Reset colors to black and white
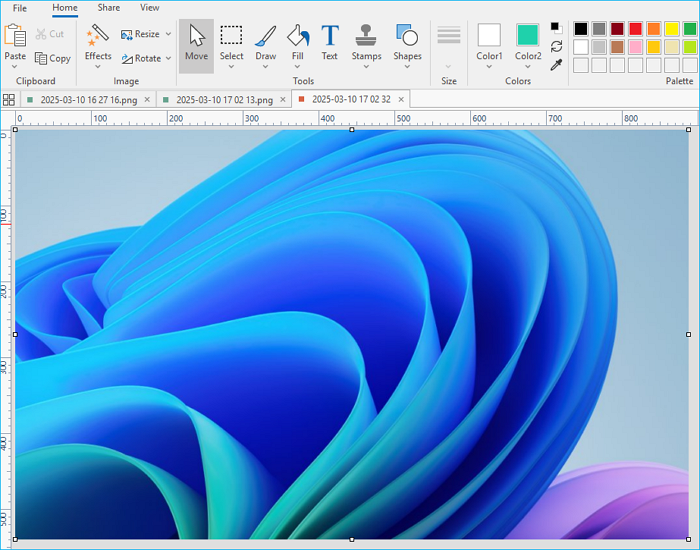The height and width of the screenshot is (550, 700). pyautogui.click(x=556, y=27)
